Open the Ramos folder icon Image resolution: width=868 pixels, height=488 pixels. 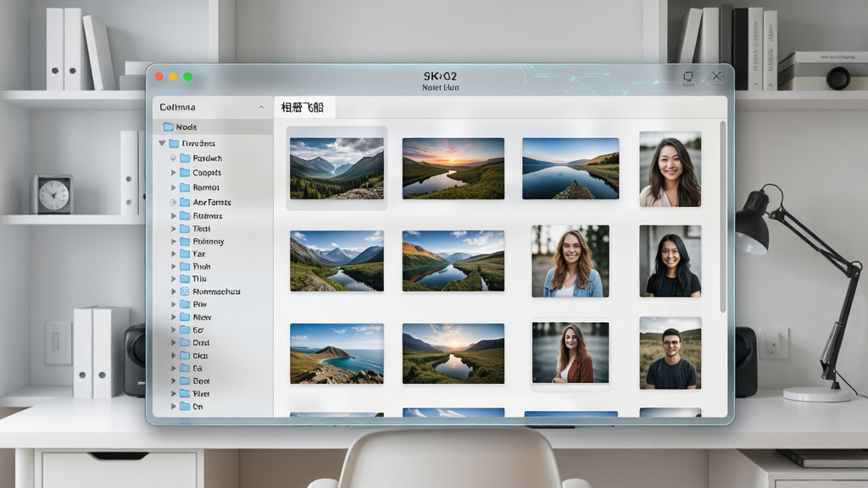click(185, 187)
